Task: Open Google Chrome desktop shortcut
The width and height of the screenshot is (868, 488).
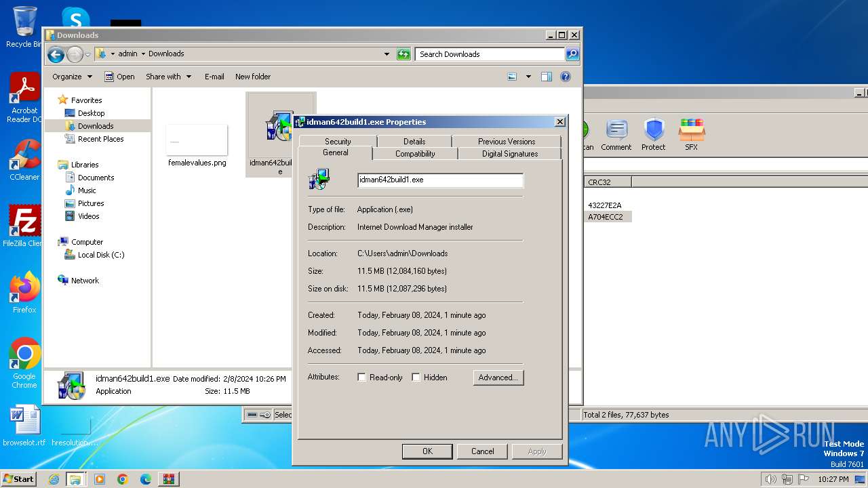Action: (x=24, y=363)
